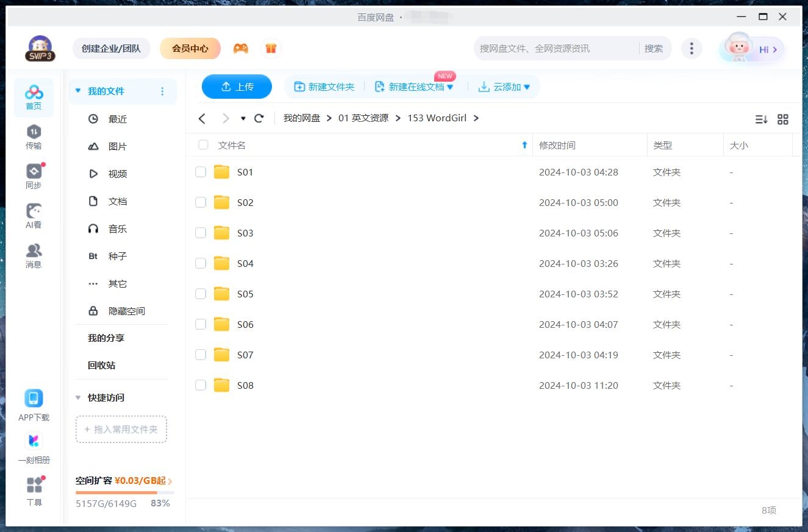The width and height of the screenshot is (808, 532).
Task: Toggle the select-all checkbox in header
Action: (203, 145)
